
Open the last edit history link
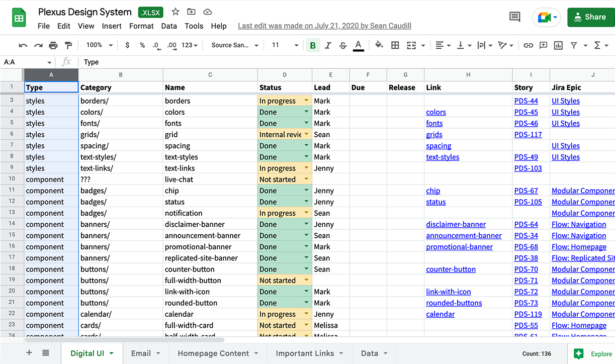coord(325,26)
